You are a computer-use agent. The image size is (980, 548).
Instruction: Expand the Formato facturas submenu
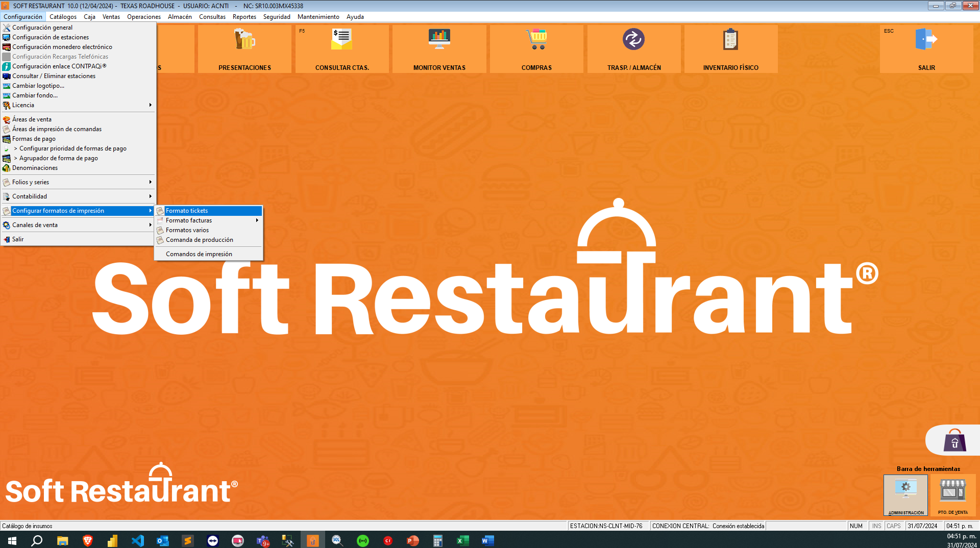pyautogui.click(x=208, y=220)
